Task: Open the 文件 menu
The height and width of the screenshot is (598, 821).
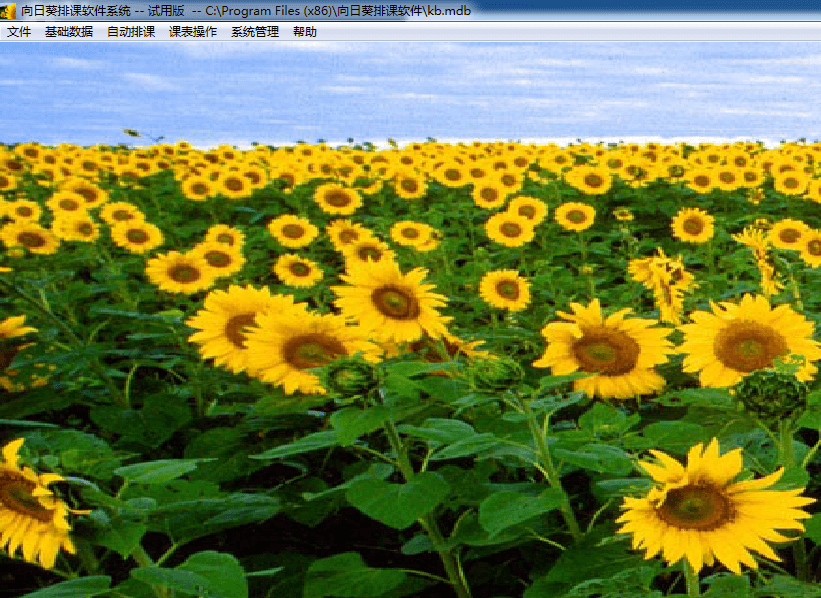Action: (x=19, y=32)
